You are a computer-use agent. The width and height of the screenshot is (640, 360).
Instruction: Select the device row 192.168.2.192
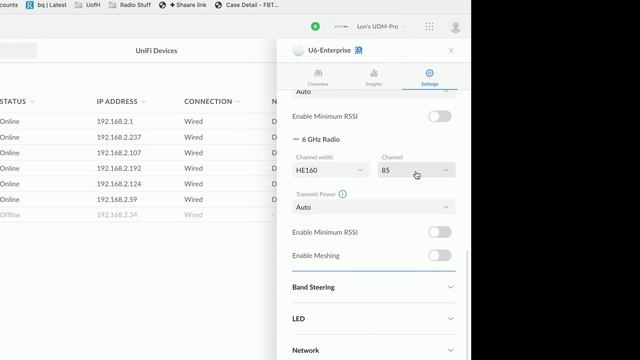[x=138, y=168]
